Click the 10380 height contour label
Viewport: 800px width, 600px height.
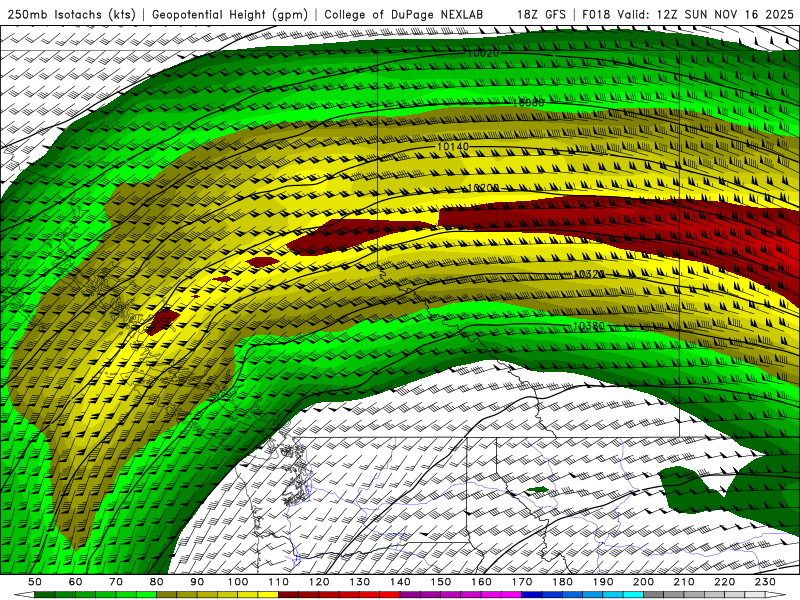point(589,326)
